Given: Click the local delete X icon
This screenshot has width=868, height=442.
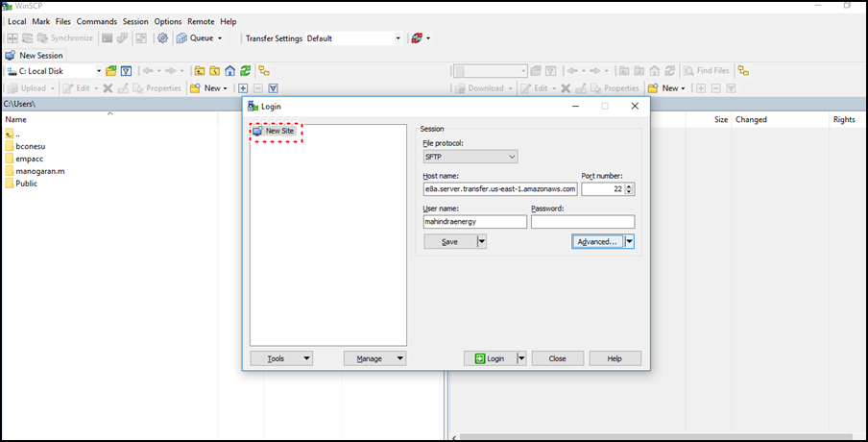Looking at the screenshot, I should click(108, 88).
